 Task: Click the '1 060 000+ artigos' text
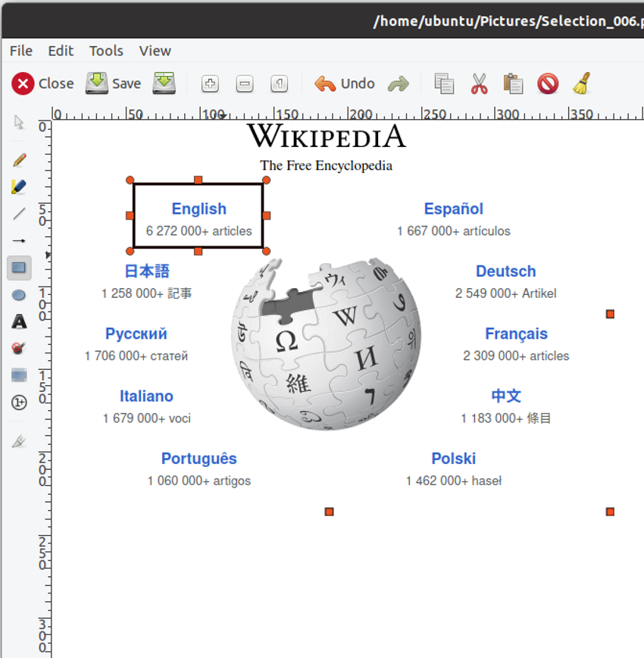coord(199,481)
